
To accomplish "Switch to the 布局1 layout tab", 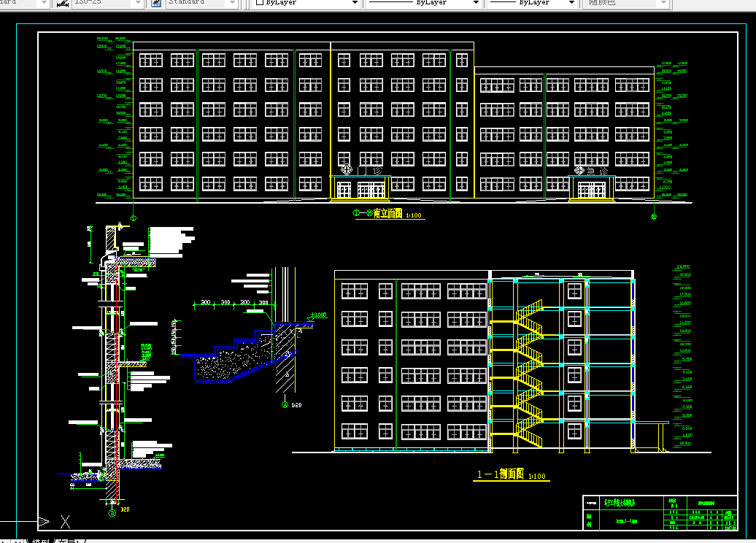I will pos(69,541).
